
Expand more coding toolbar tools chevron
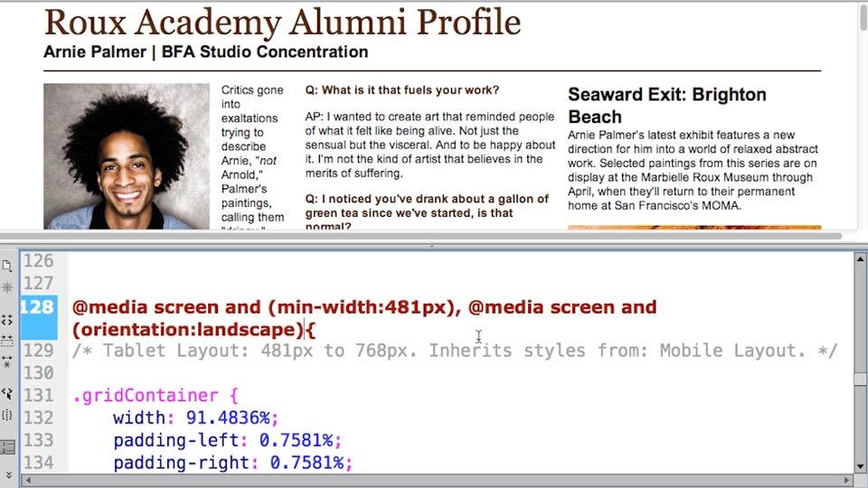(x=8, y=474)
